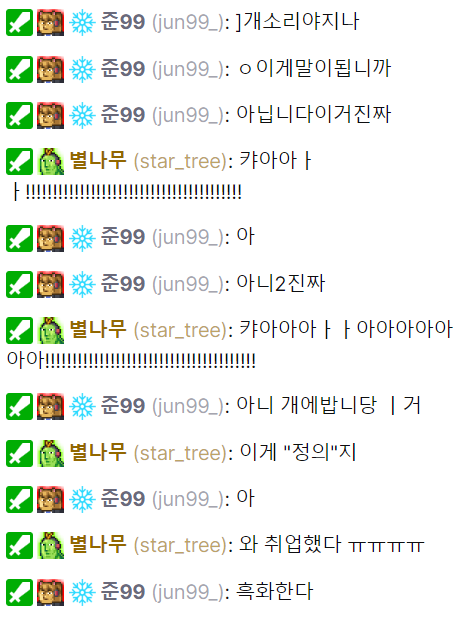Click jun99_'s avatar badge next to "아닙니다이거진짜"
Image resolution: width=462 pixels, height=618 pixels.
click(51, 115)
